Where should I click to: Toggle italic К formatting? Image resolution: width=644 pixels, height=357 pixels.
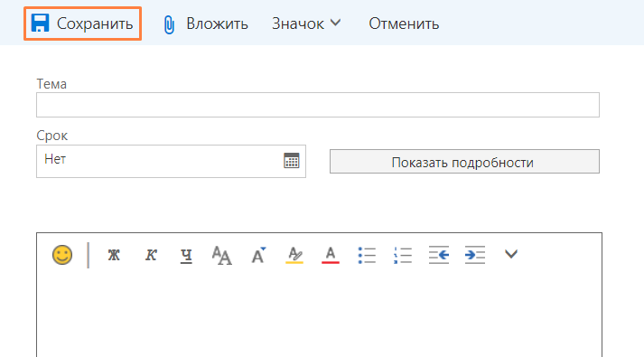pyautogui.click(x=151, y=255)
